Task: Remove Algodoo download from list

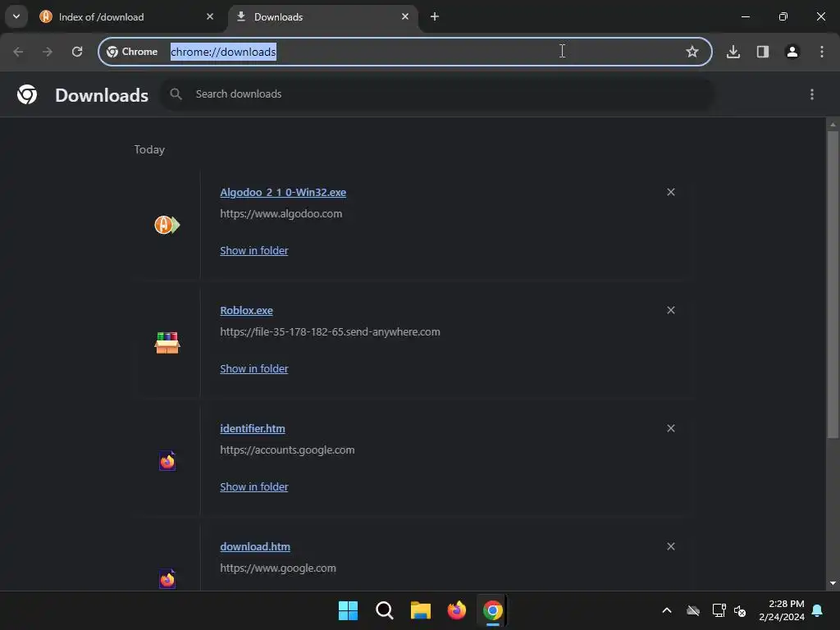Action: tap(671, 192)
